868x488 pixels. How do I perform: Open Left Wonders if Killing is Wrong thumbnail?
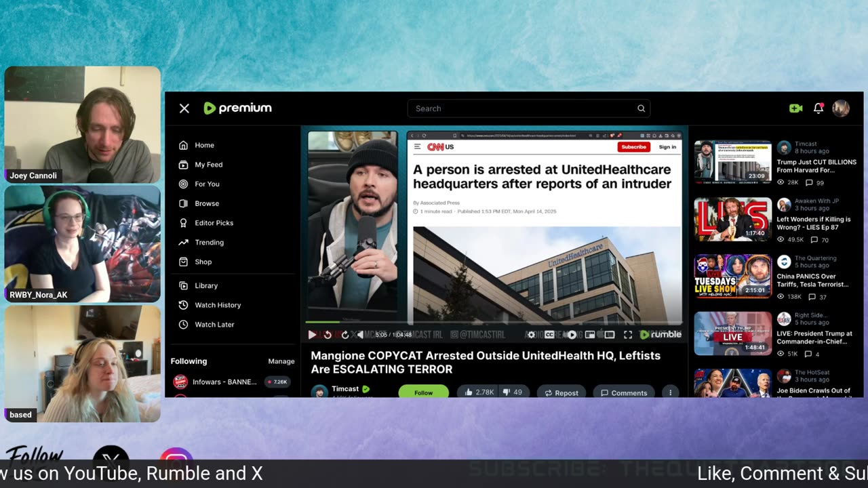732,219
